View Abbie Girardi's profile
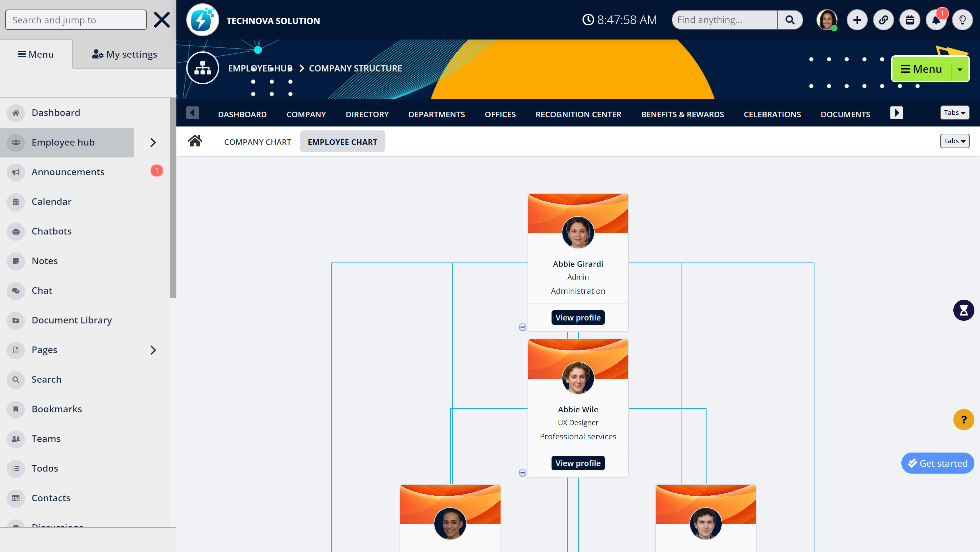 click(x=578, y=317)
